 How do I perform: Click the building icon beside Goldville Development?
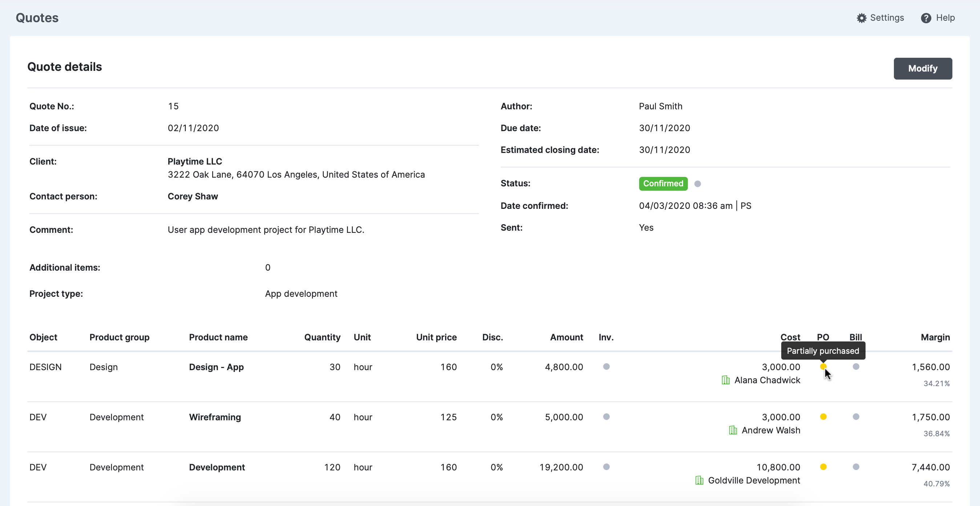699,481
